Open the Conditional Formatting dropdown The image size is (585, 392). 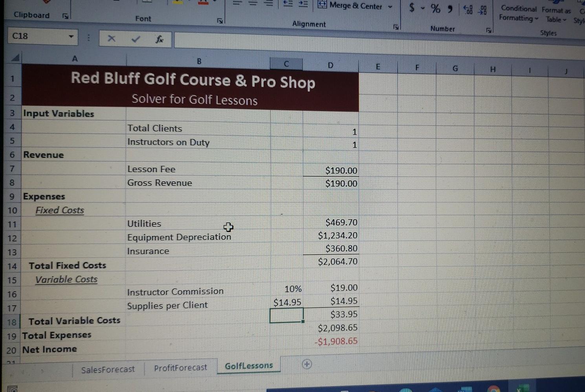518,13
